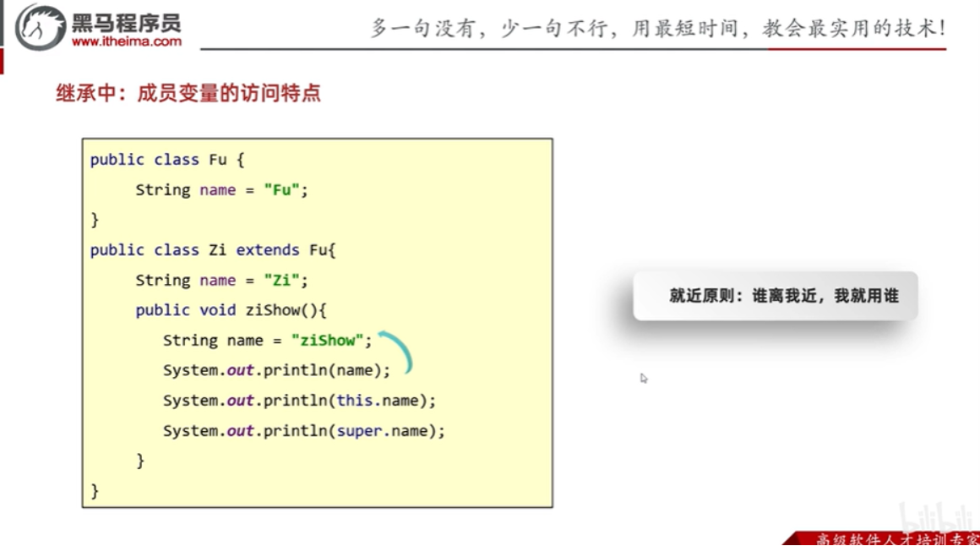Click the System.out.println(name); statement
The height and width of the screenshot is (546, 980).
[x=276, y=370]
